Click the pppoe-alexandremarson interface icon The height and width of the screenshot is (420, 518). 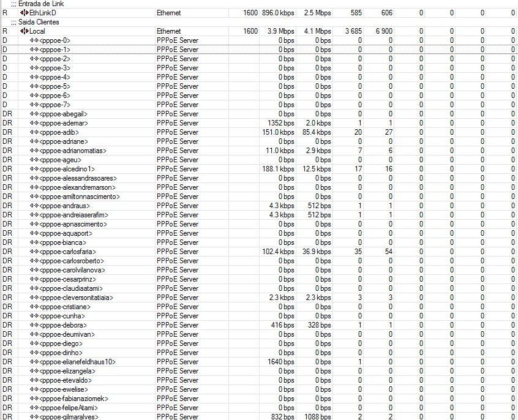[34, 188]
